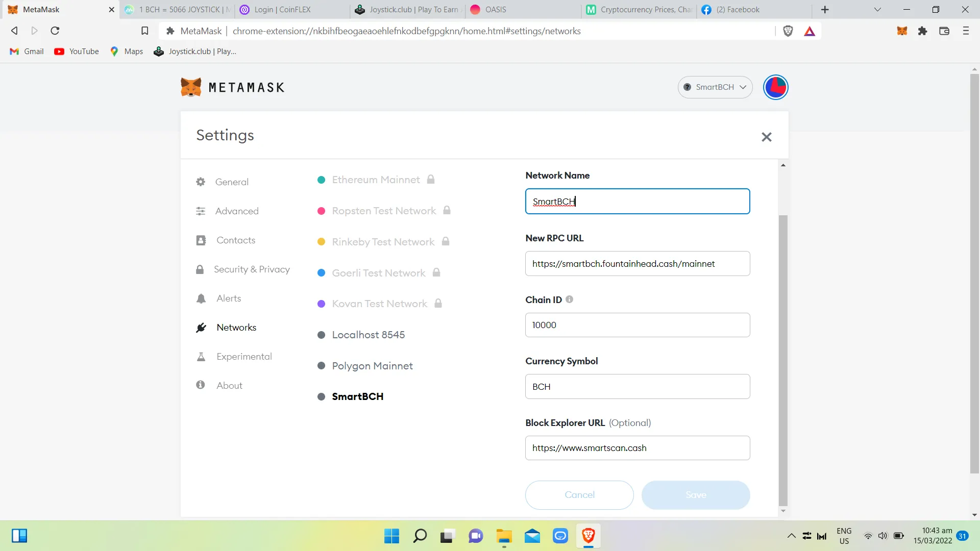Open a new browser tab
Viewport: 980px width, 551px height.
tap(825, 10)
